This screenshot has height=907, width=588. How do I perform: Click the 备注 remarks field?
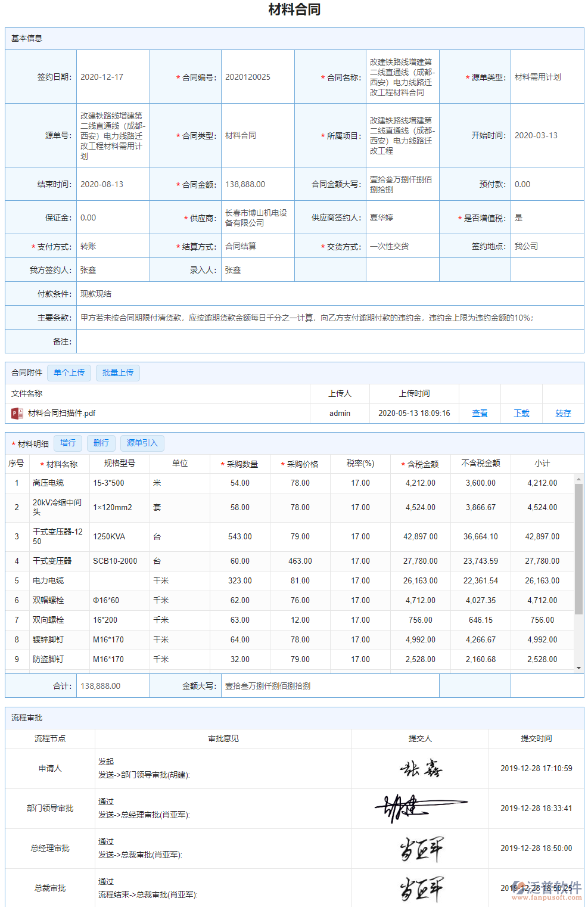click(x=329, y=341)
